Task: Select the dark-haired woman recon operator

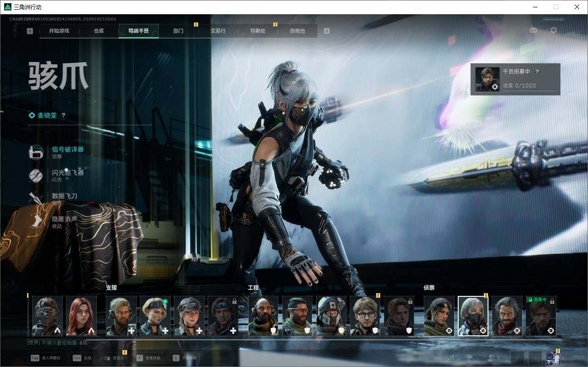Action: (x=439, y=316)
